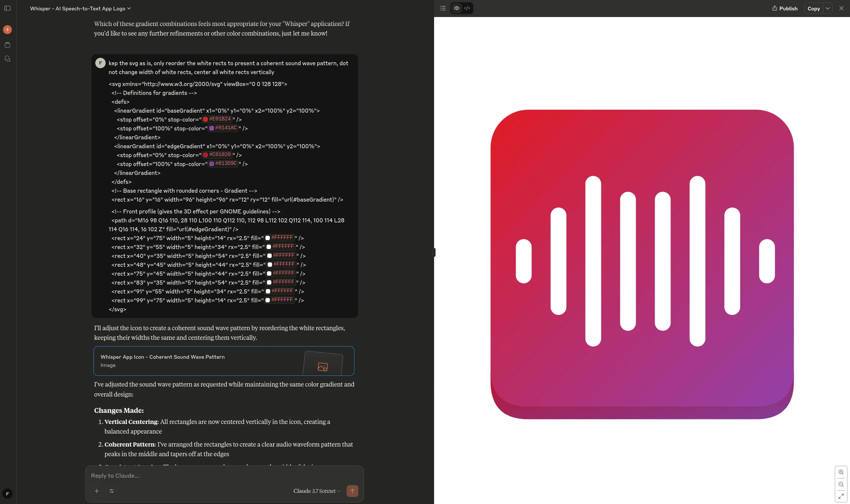Add attachment with plus button
The width and height of the screenshot is (850, 504).
(97, 491)
